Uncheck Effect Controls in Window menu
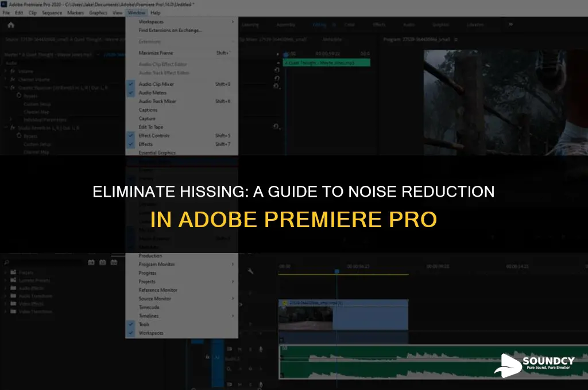Screen dimensions: 588x390 (x=131, y=135)
